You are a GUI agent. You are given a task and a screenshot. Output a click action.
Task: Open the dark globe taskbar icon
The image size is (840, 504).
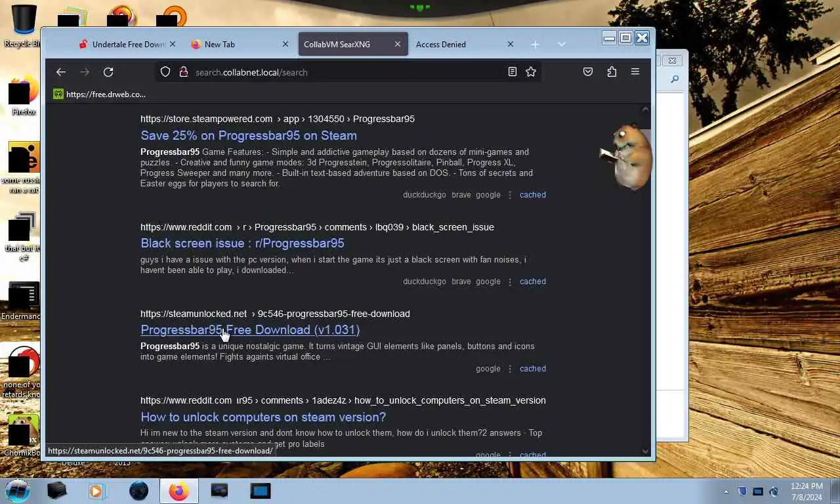[138, 491]
